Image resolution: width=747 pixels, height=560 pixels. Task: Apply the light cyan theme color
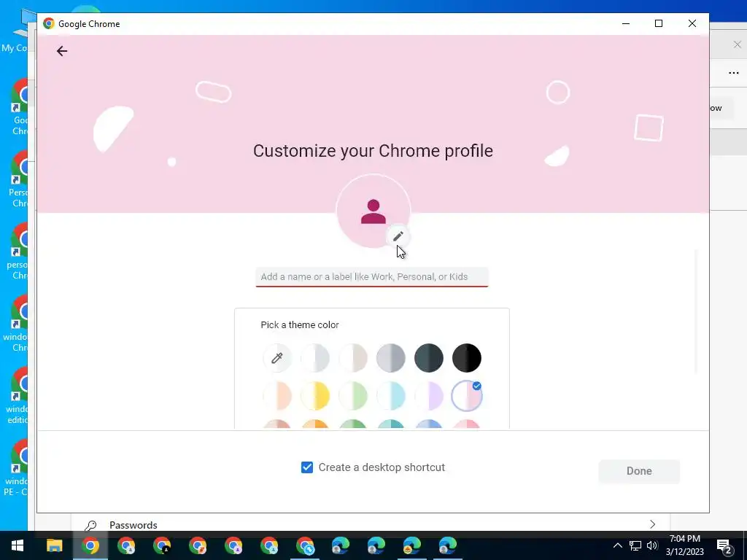pyautogui.click(x=391, y=396)
